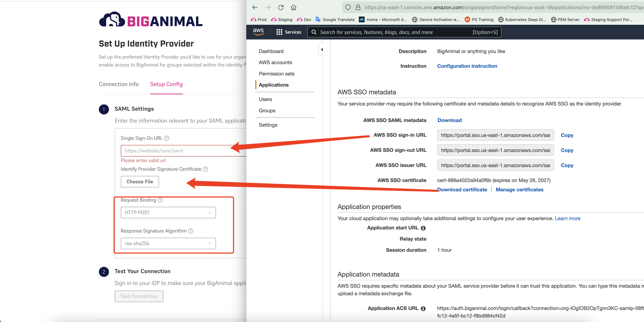Screen dimensions: 644x322
Task: Reload the AWS console page
Action: (281, 8)
